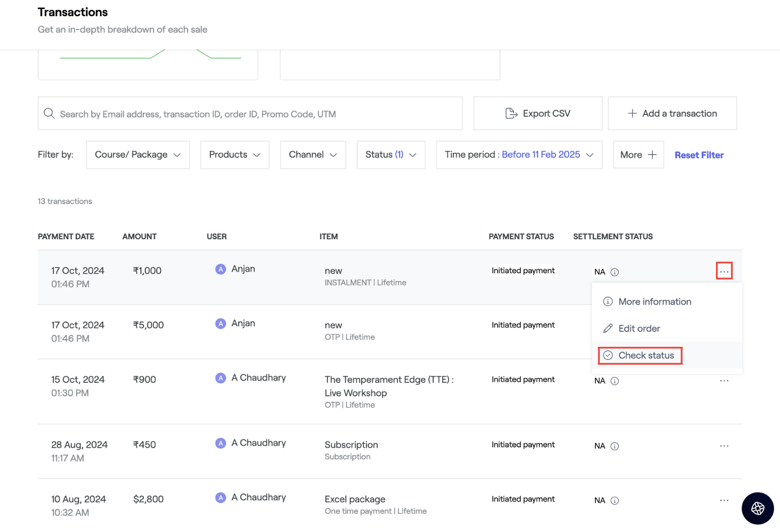Open three-dot menu for Subscription transaction
Screen dimensions: 780x532
[724, 446]
